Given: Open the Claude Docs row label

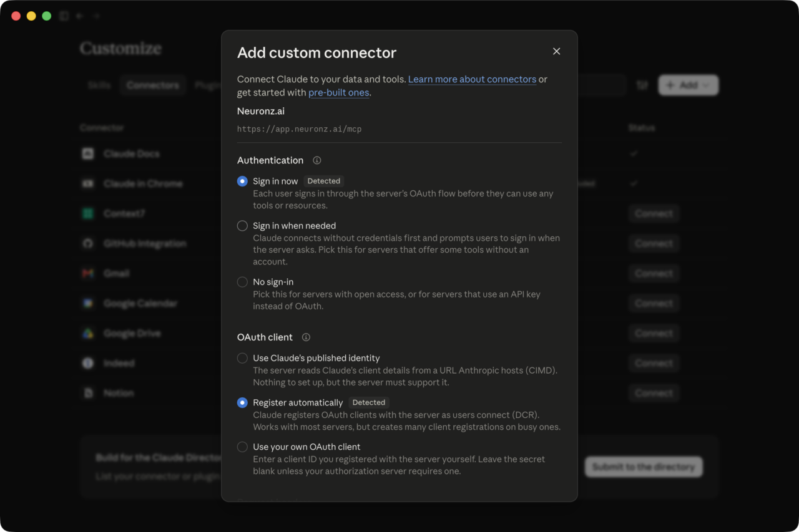Looking at the screenshot, I should pyautogui.click(x=132, y=153).
